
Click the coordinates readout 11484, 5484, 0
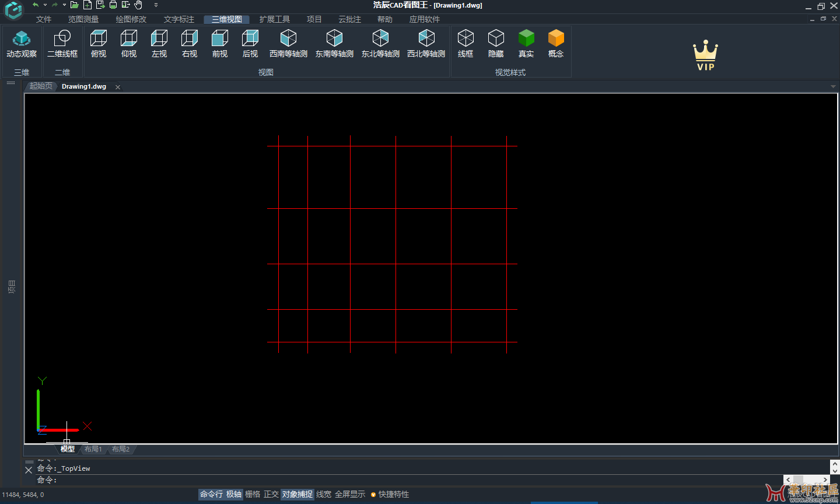click(x=23, y=495)
